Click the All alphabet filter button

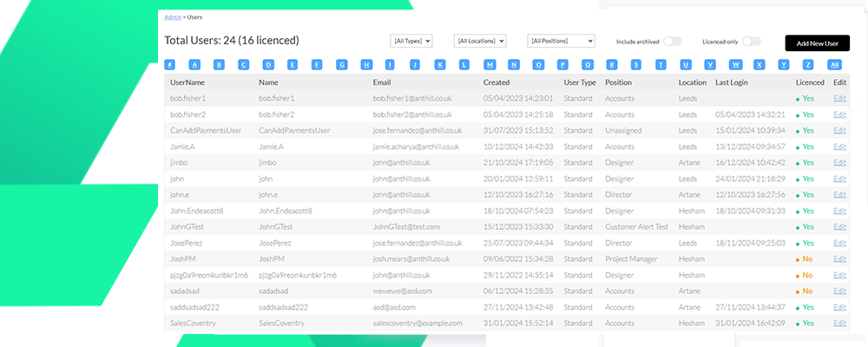[x=834, y=65]
